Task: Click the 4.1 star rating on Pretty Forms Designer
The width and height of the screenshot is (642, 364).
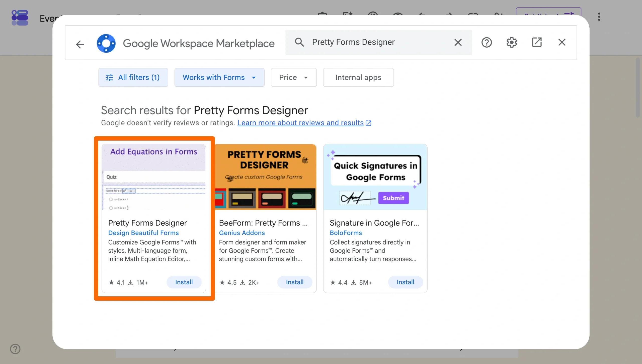Action: pos(117,283)
